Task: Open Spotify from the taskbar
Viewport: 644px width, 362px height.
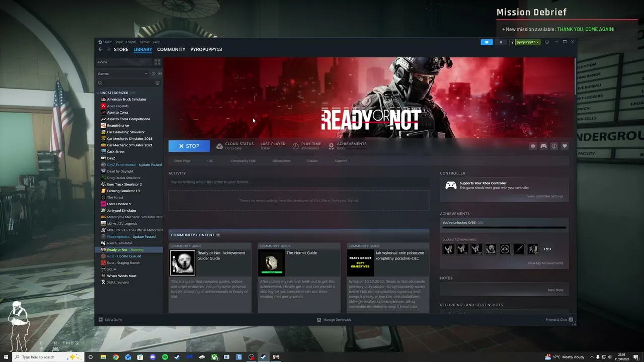Action: (165, 357)
